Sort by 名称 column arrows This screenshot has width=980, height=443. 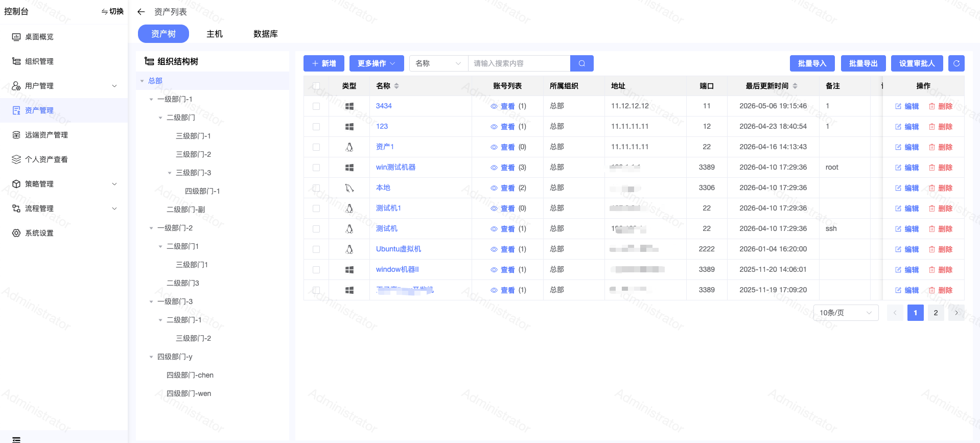tap(396, 86)
